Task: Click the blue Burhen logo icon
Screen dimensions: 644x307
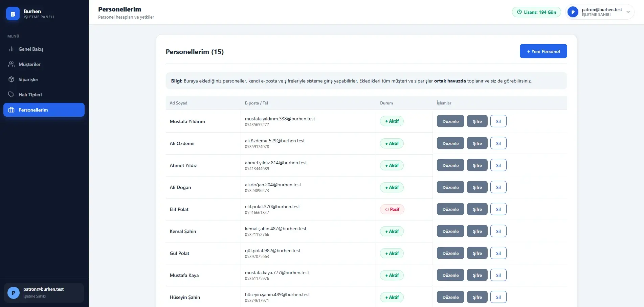Action: (x=13, y=14)
